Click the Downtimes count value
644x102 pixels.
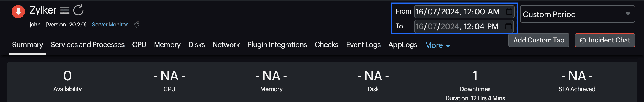click(475, 76)
